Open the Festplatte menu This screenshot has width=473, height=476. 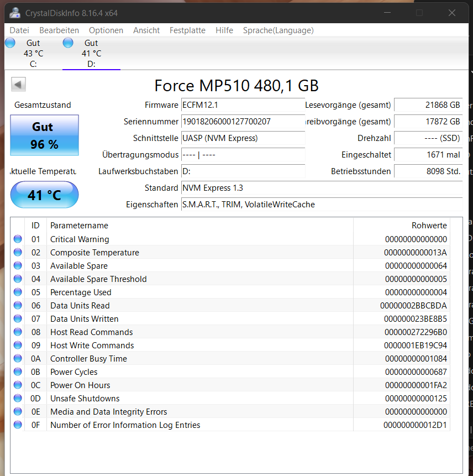tap(187, 30)
